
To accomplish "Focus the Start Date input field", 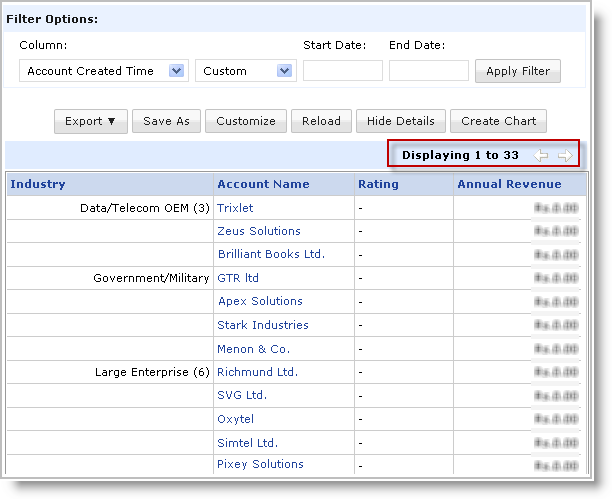I will (x=342, y=71).
